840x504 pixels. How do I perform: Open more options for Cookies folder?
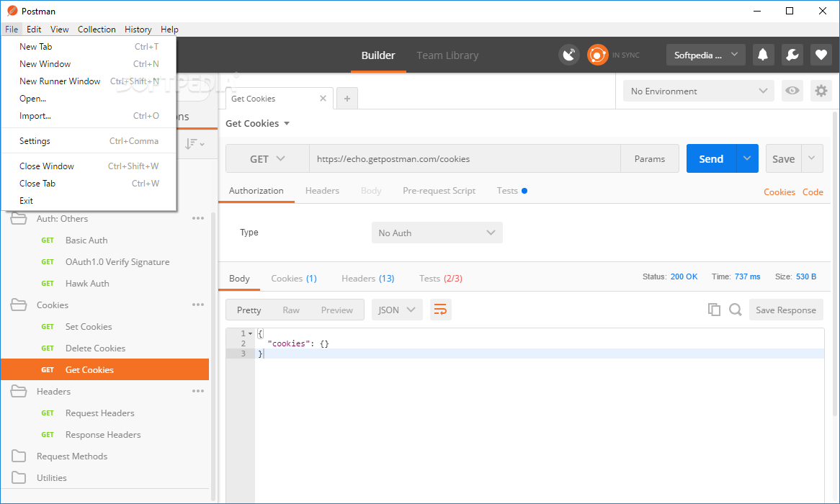click(198, 305)
